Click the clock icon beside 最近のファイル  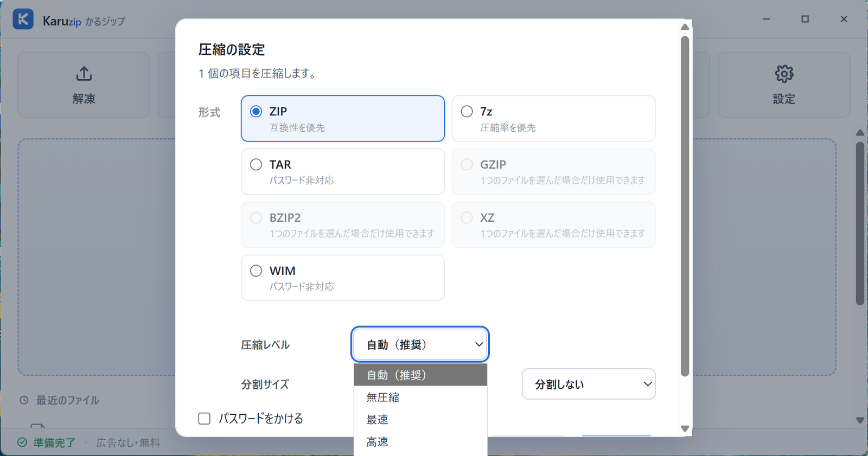[x=24, y=400]
